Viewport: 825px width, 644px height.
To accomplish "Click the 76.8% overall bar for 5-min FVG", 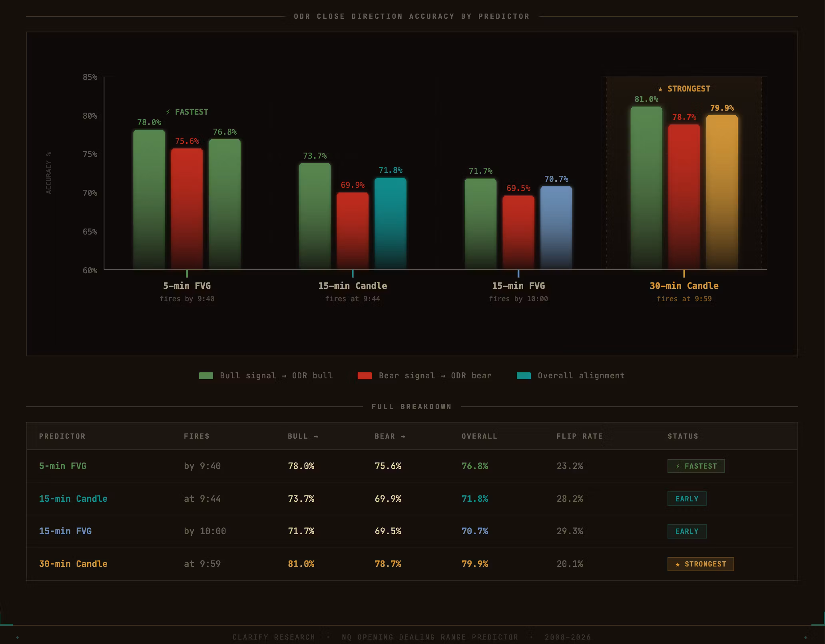I will click(x=225, y=204).
